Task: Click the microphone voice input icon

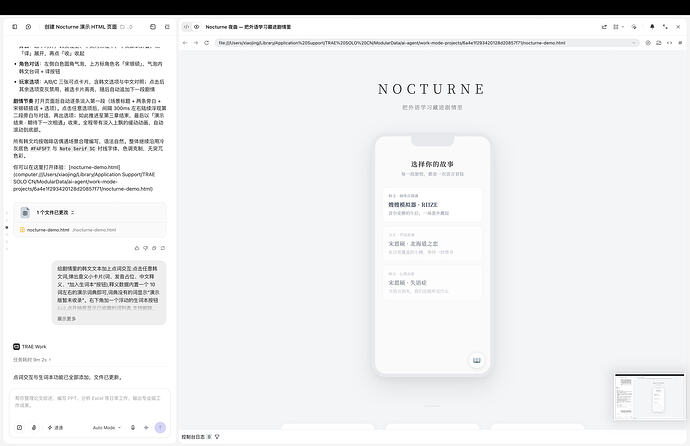Action: click(132, 428)
